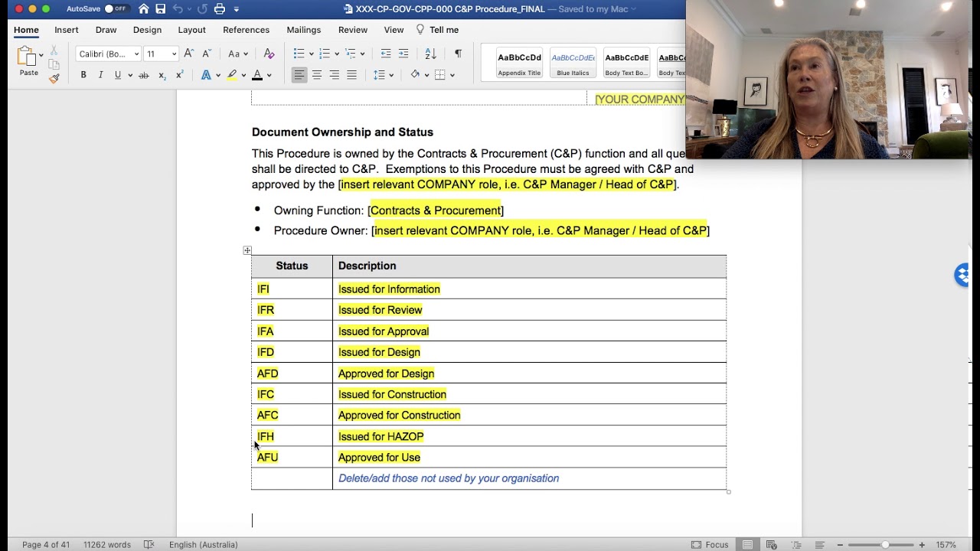Open the Design ribbon tab
This screenshot has height=551, width=980.
pos(147,30)
